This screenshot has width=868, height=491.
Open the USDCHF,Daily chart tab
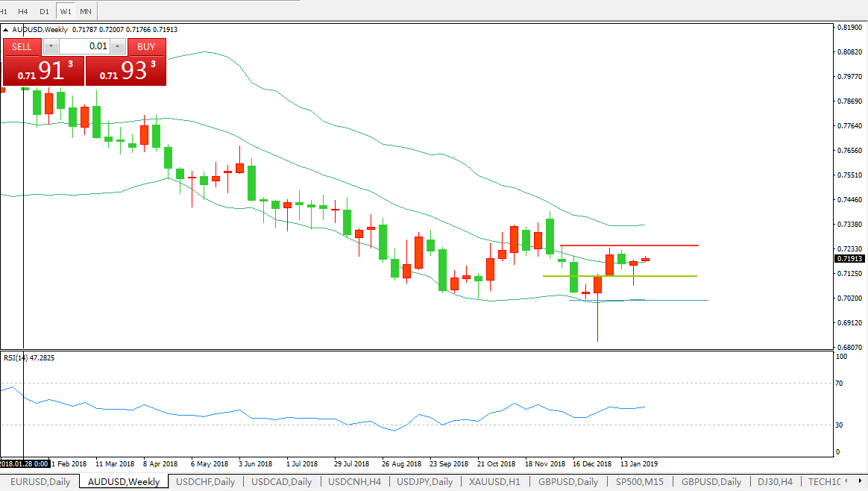205,482
